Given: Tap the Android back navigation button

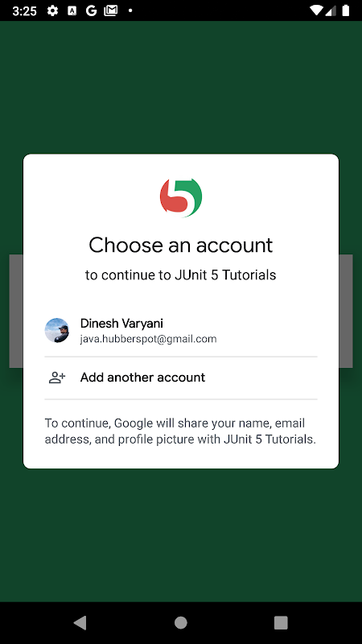Looking at the screenshot, I should (80, 622).
